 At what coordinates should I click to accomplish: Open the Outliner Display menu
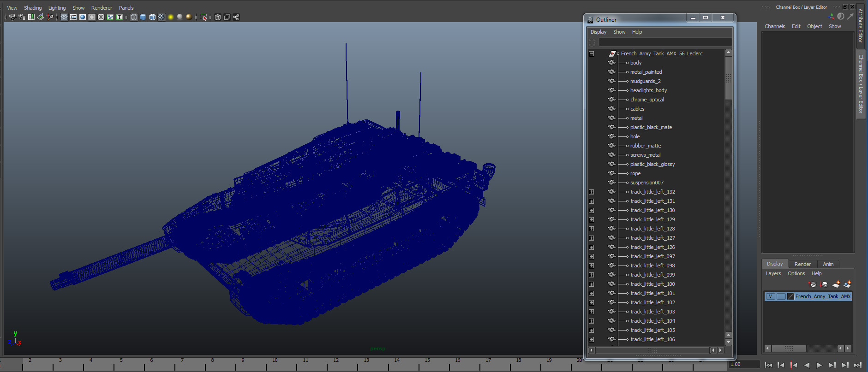click(x=599, y=32)
